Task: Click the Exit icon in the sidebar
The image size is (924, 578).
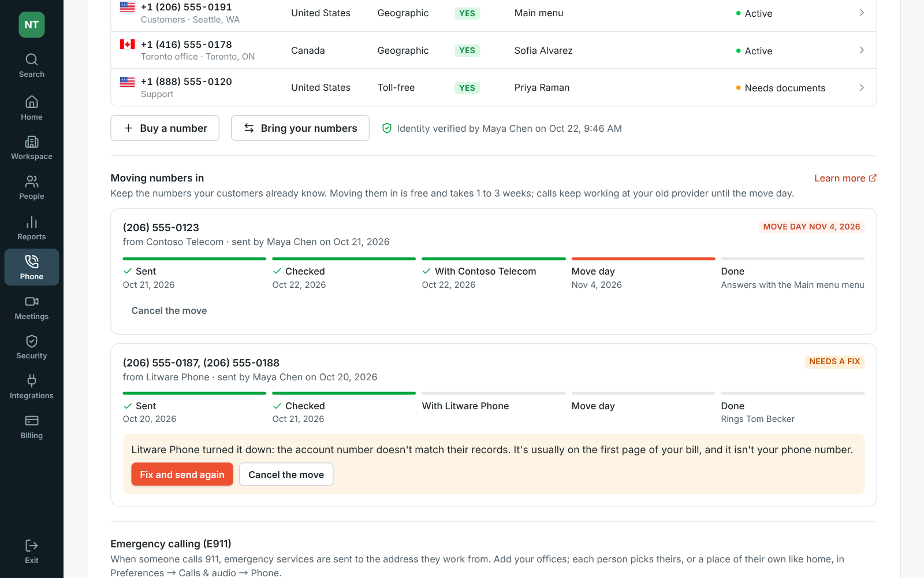Action: (x=32, y=546)
